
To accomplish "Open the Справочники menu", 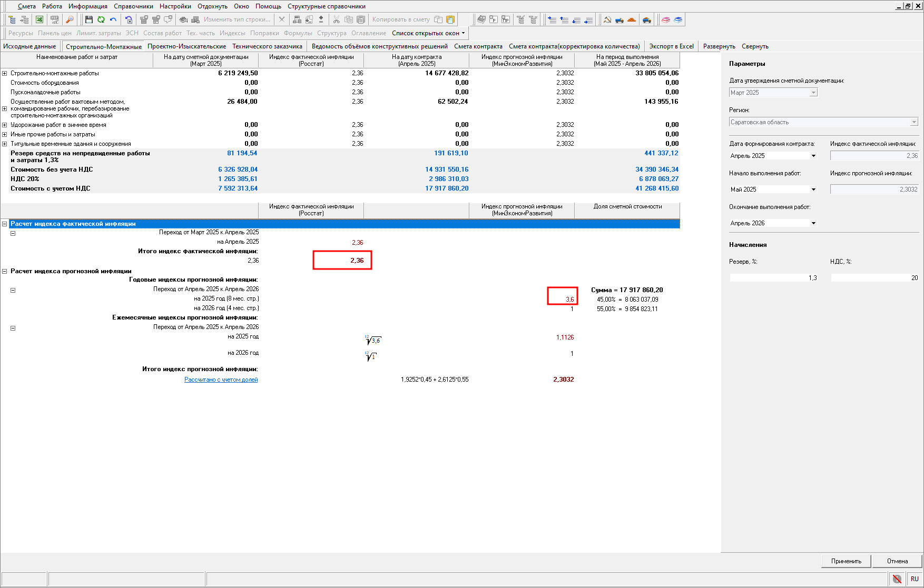I will (133, 6).
